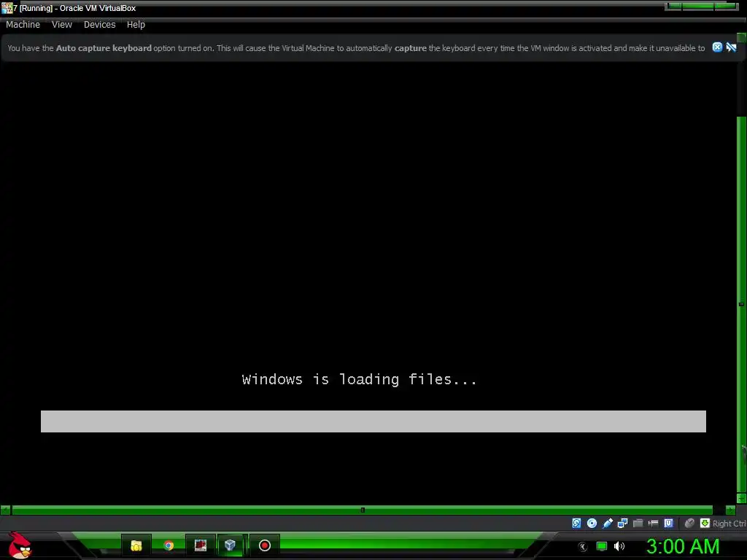
Task: Open Google Chrome from the taskbar
Action: coord(169,545)
